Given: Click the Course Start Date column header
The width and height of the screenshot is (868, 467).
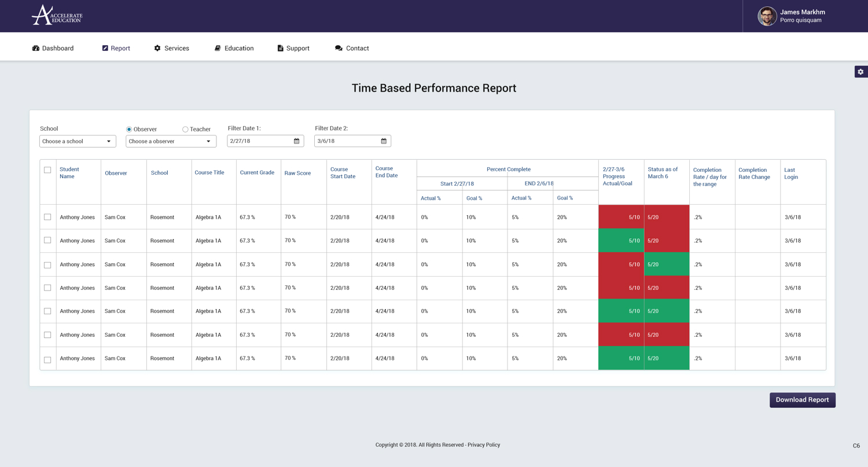Looking at the screenshot, I should tap(343, 173).
